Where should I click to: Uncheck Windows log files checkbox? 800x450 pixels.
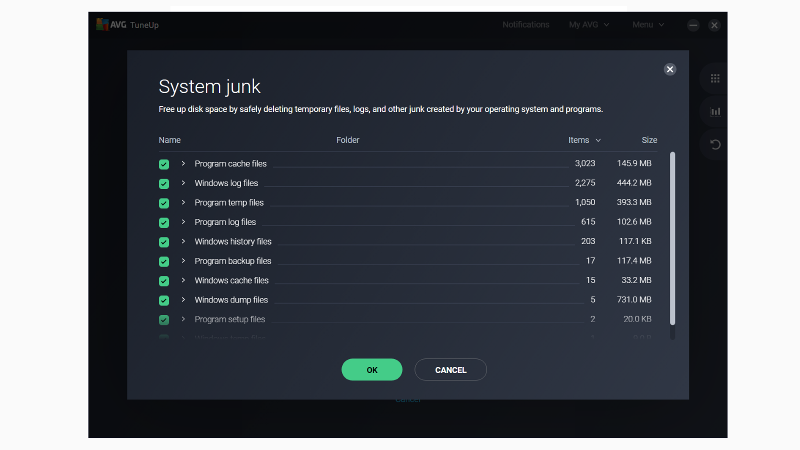164,184
